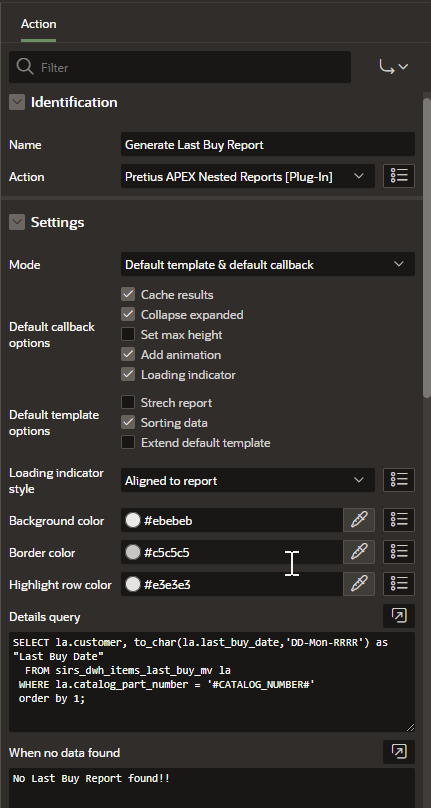Click into the Filter search field
Screen dimensions: 431x808
(180, 67)
